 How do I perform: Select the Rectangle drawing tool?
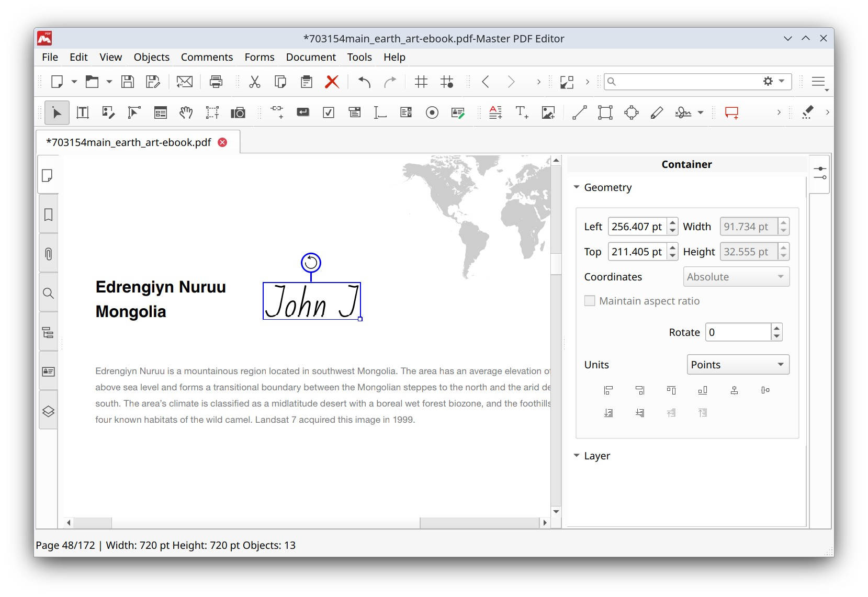pyautogui.click(x=605, y=112)
